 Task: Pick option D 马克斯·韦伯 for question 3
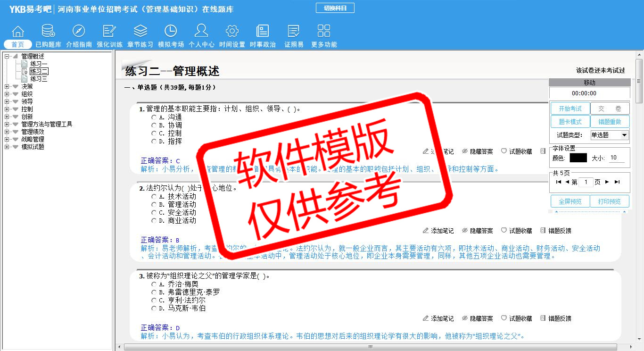coord(154,309)
